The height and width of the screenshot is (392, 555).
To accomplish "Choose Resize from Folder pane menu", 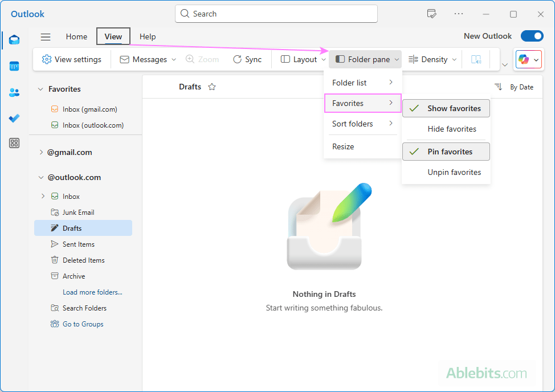I will (x=362, y=146).
